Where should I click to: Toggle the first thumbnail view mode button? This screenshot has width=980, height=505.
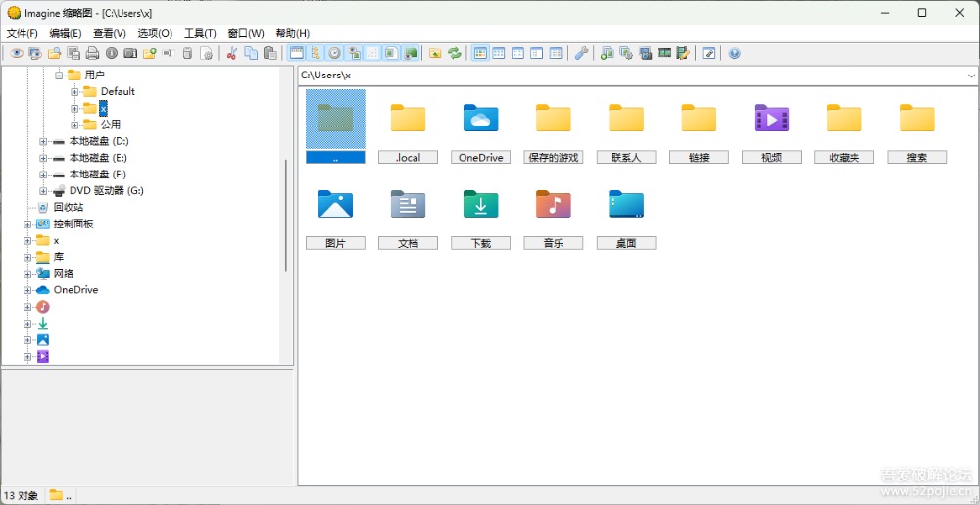point(480,53)
